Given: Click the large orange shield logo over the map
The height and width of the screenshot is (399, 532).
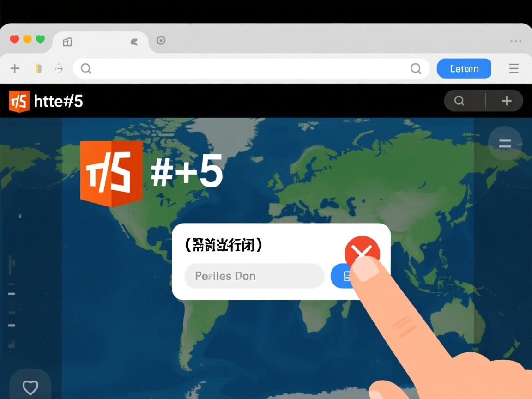Looking at the screenshot, I should point(111,173).
